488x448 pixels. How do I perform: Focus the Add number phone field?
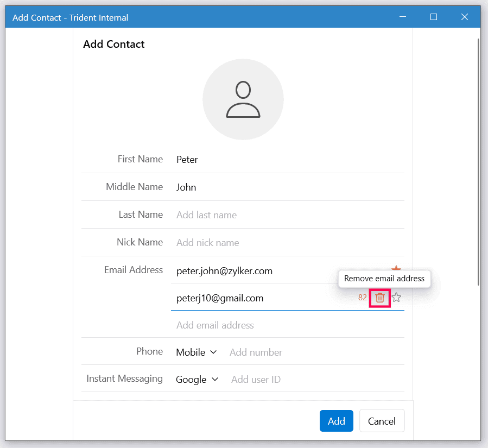pyautogui.click(x=316, y=352)
